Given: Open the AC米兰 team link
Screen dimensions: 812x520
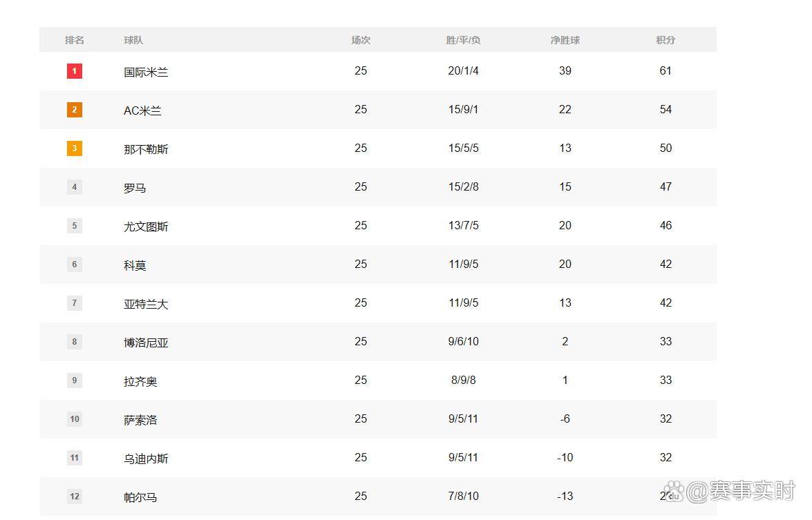Looking at the screenshot, I should (x=142, y=110).
